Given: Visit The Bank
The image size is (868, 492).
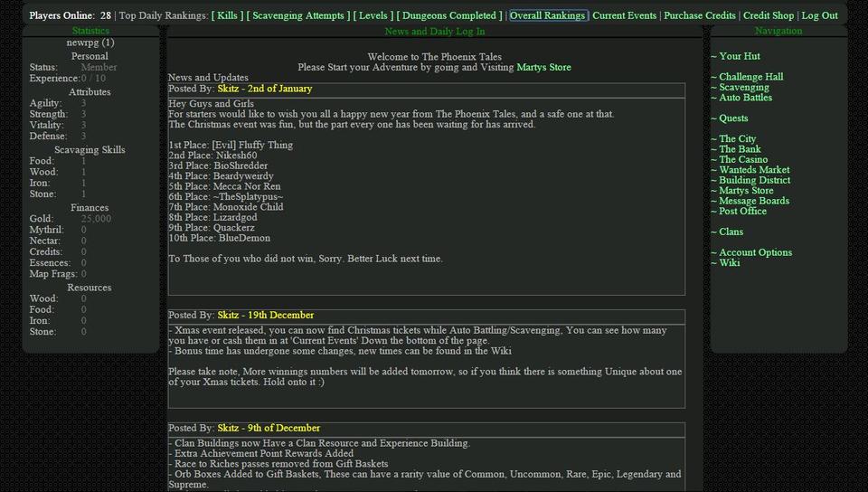Looking at the screenshot, I should pyautogui.click(x=740, y=149).
